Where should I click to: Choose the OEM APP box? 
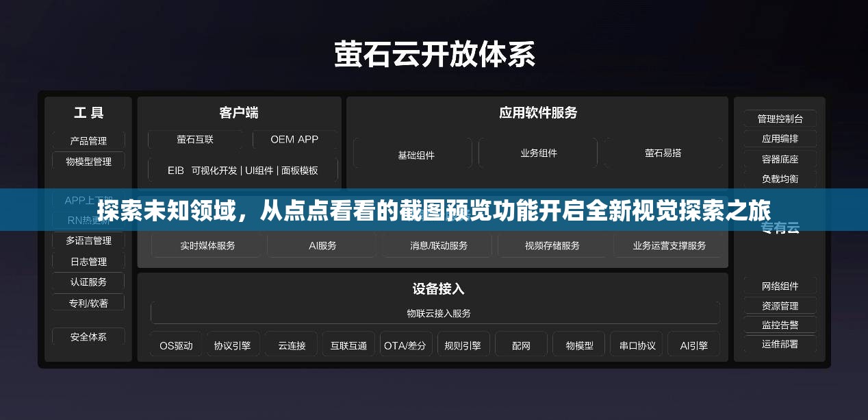tap(294, 139)
